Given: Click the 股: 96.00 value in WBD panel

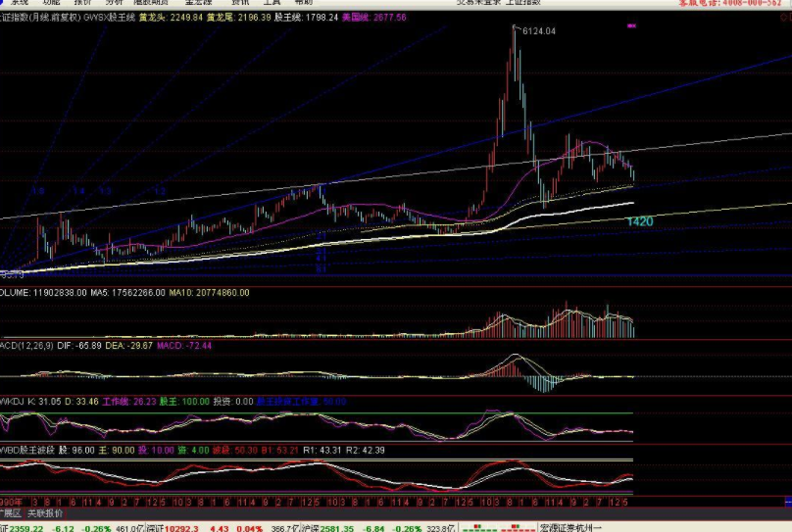Looking at the screenshot, I should 76,451.
